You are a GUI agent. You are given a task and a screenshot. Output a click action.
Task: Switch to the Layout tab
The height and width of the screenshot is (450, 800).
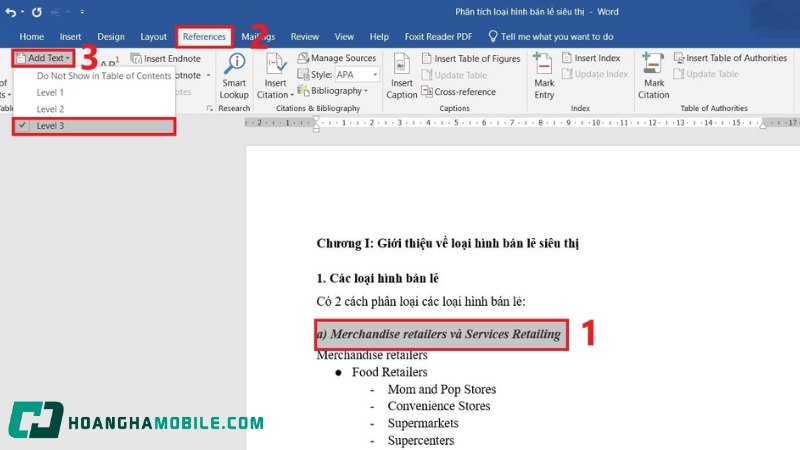(154, 37)
